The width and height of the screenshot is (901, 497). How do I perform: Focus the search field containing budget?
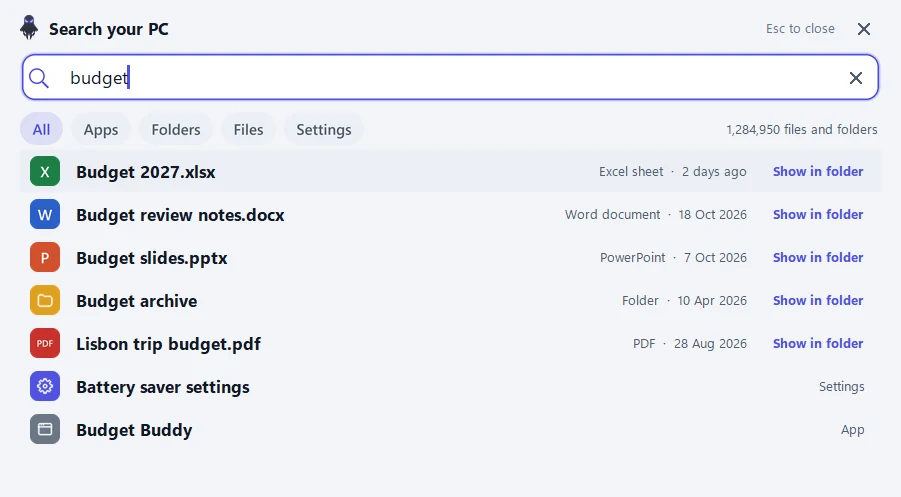450,78
